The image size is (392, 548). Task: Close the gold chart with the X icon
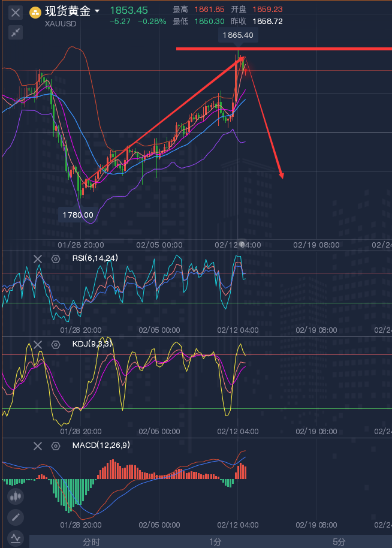tap(16, 12)
